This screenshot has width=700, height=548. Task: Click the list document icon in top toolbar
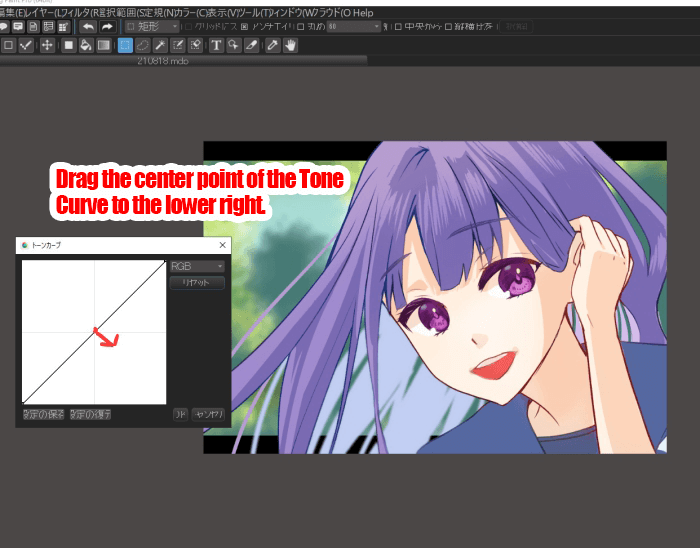tap(48, 27)
